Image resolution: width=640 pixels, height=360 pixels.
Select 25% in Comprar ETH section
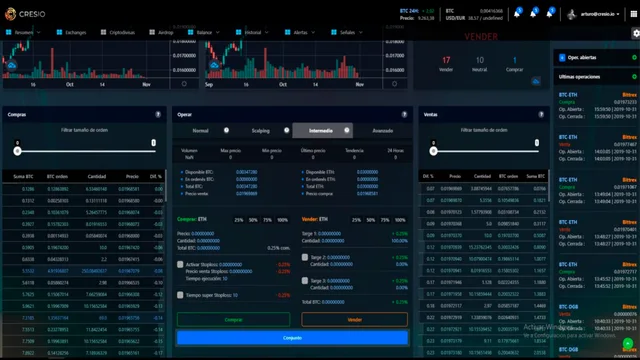click(239, 220)
